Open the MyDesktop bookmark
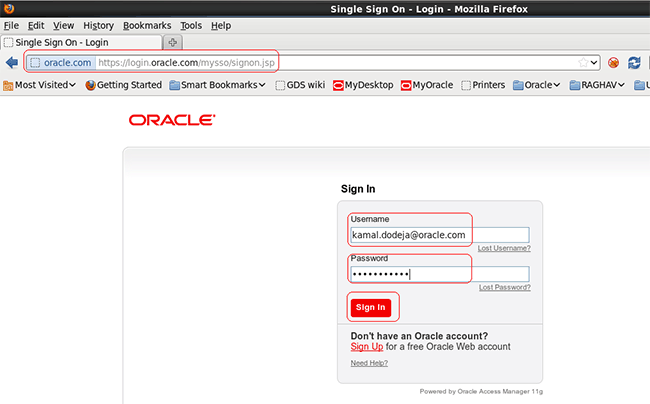The image size is (650, 404). pos(363,85)
